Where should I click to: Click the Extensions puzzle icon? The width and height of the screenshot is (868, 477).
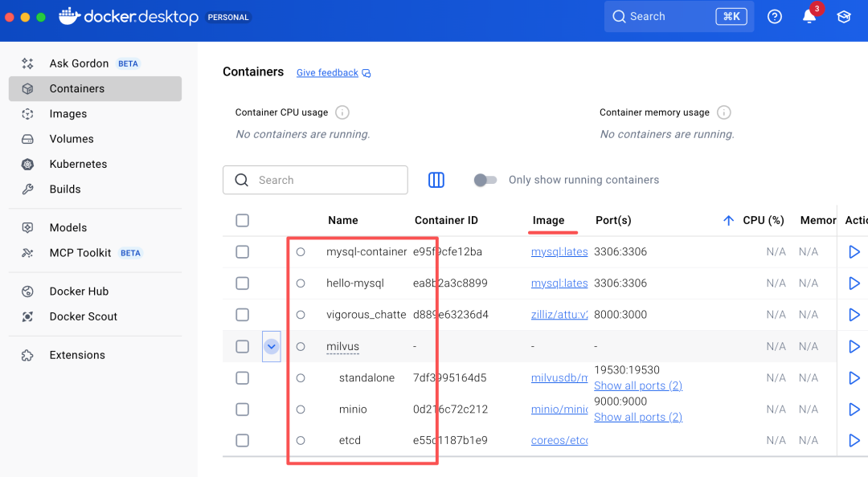pos(27,355)
